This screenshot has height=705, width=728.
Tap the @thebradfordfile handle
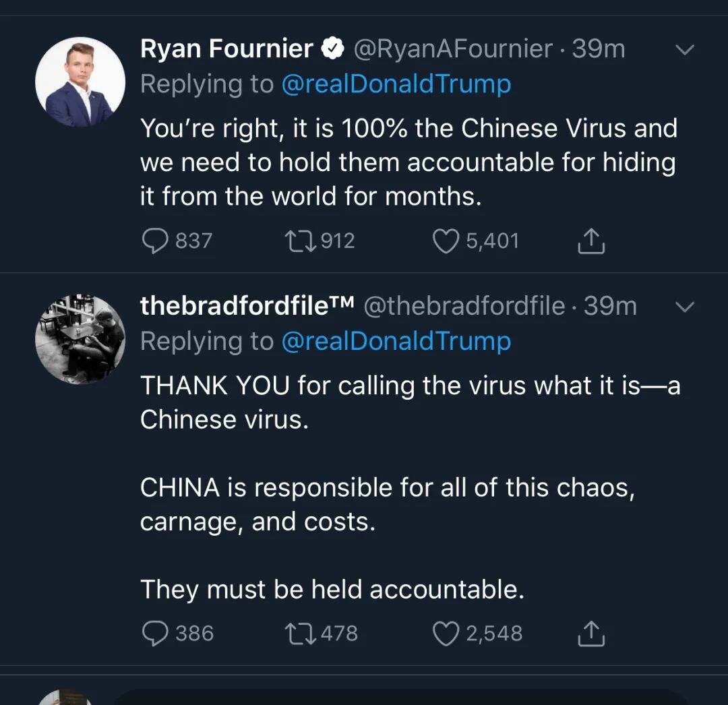(464, 306)
